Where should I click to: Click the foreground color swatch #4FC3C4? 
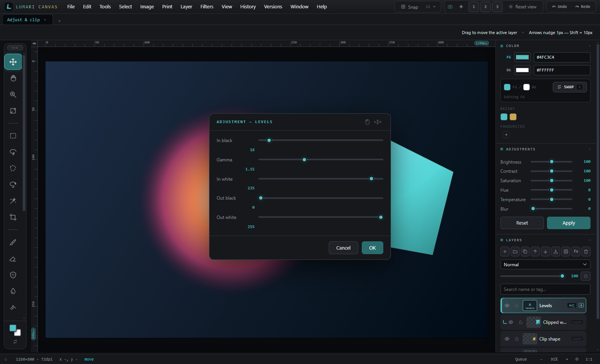point(522,57)
